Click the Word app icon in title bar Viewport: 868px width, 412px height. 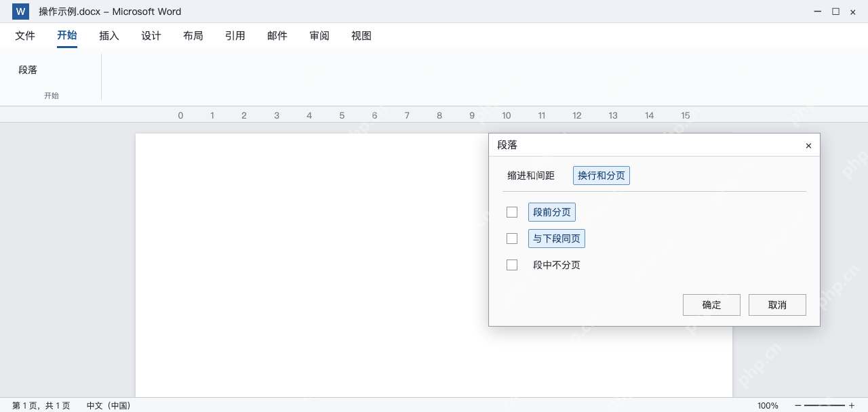point(20,12)
